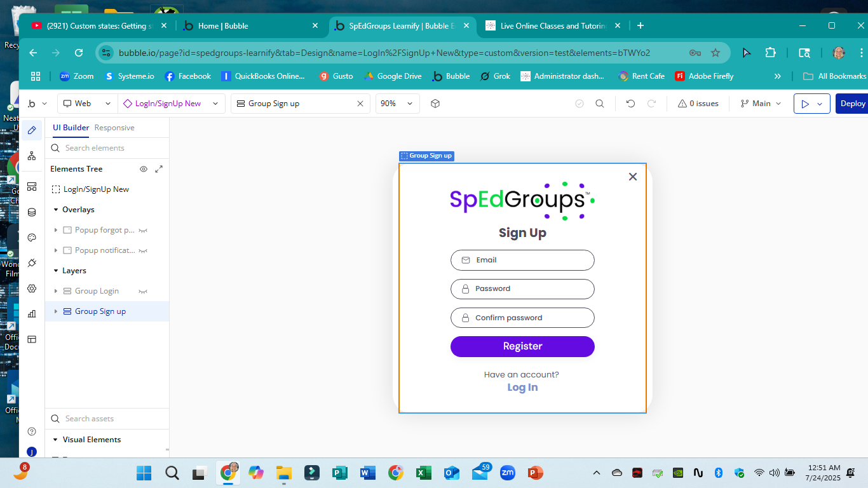Click the element inspector cube icon
The height and width of the screenshot is (488, 868).
[x=435, y=104]
